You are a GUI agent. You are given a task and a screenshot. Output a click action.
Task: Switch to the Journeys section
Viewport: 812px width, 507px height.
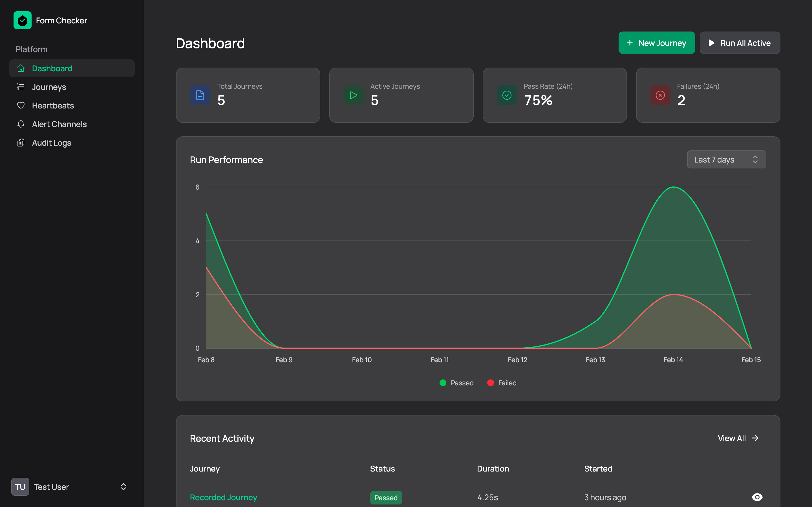[x=49, y=87]
